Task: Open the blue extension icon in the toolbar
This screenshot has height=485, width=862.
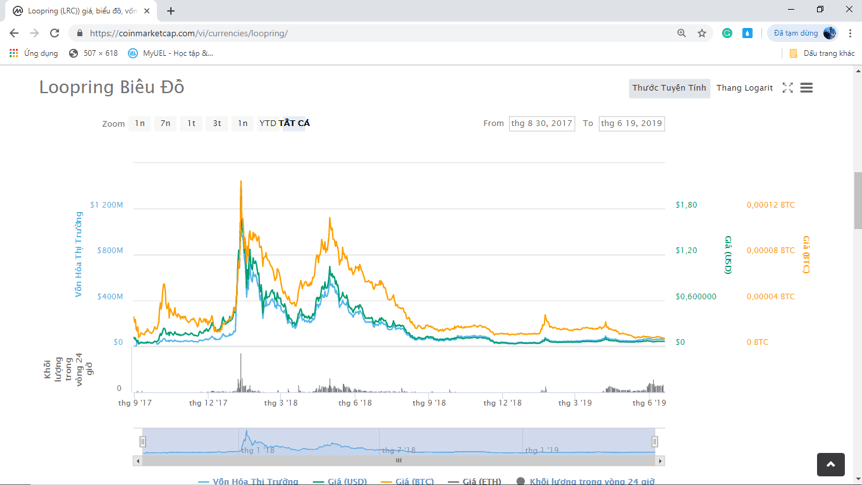Action: coord(747,33)
